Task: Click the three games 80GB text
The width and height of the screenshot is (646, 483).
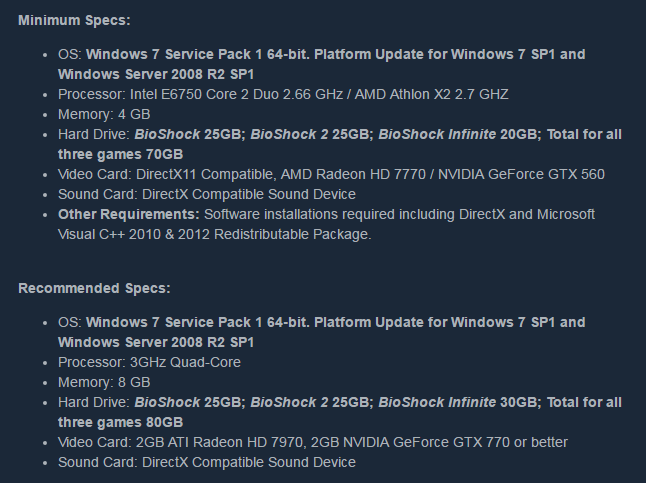Action: click(x=120, y=422)
